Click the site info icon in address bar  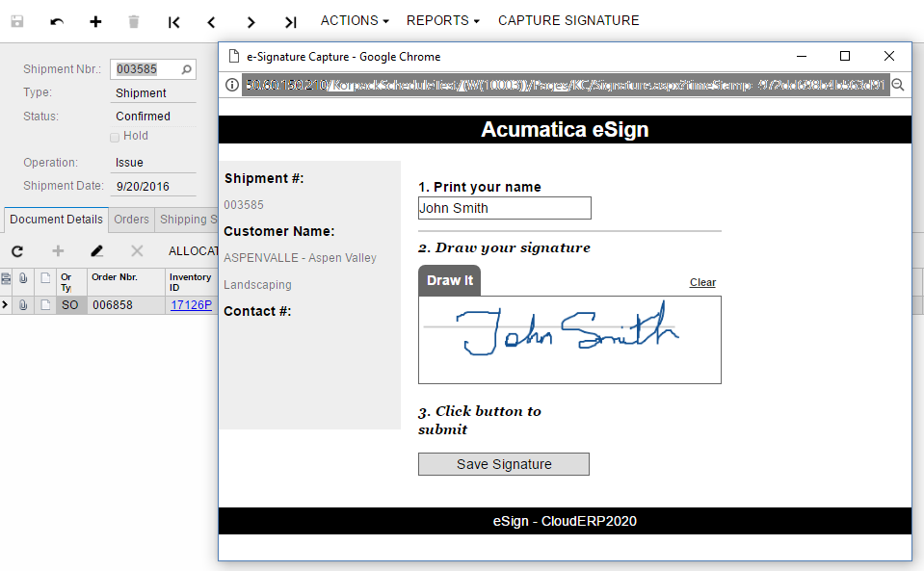point(232,85)
